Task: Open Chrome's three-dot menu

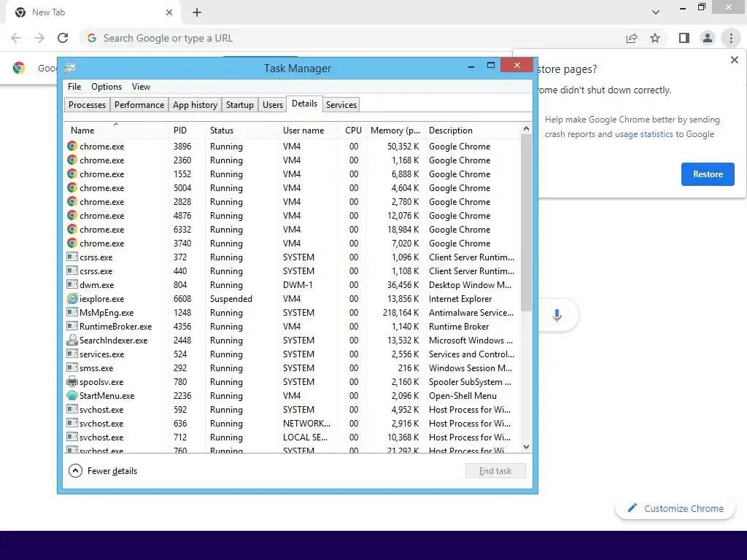Action: 731,38
